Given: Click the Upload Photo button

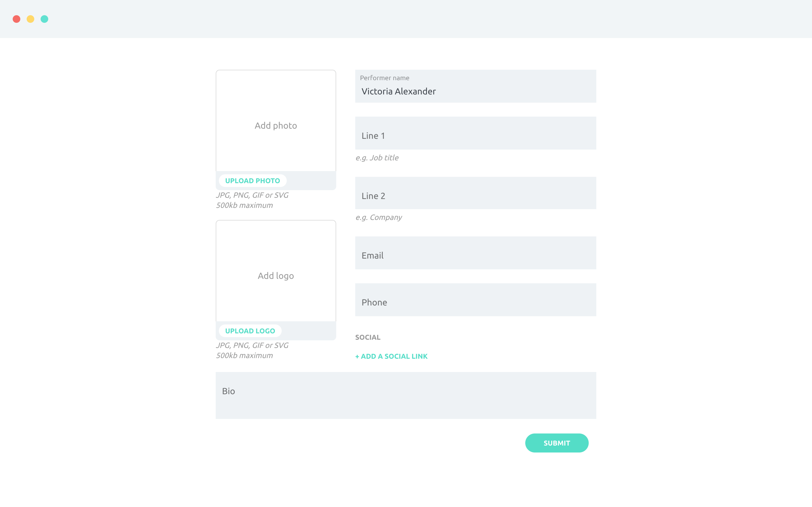Looking at the screenshot, I should point(252,181).
